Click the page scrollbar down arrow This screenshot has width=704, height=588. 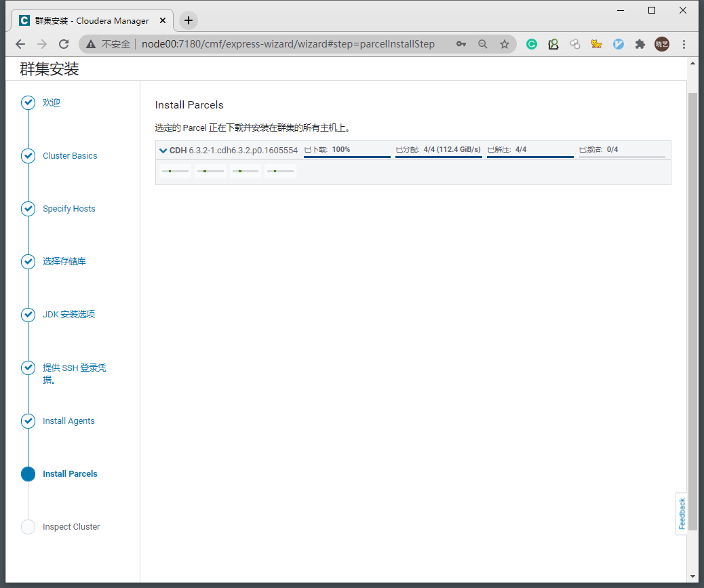[x=692, y=576]
